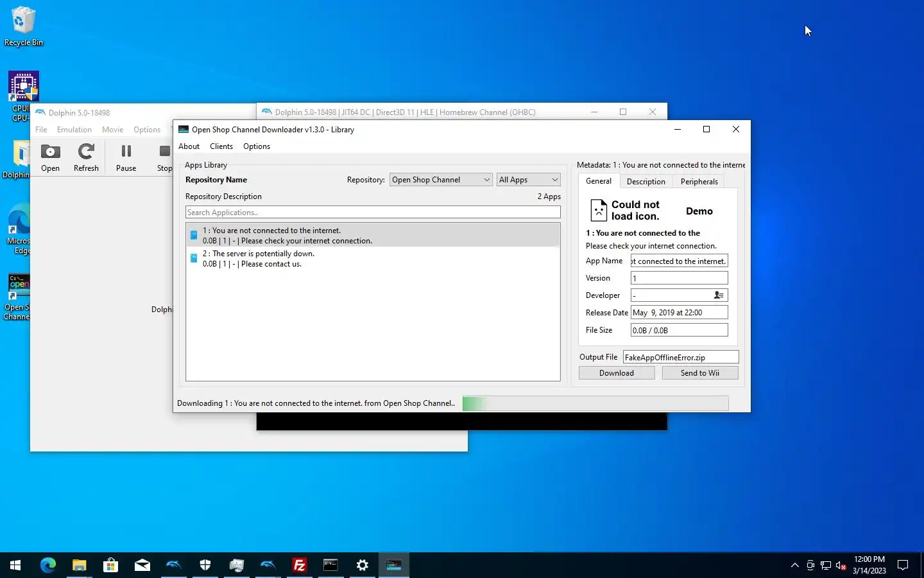
Task: Open Settings gear in the taskbar
Action: pyautogui.click(x=363, y=565)
